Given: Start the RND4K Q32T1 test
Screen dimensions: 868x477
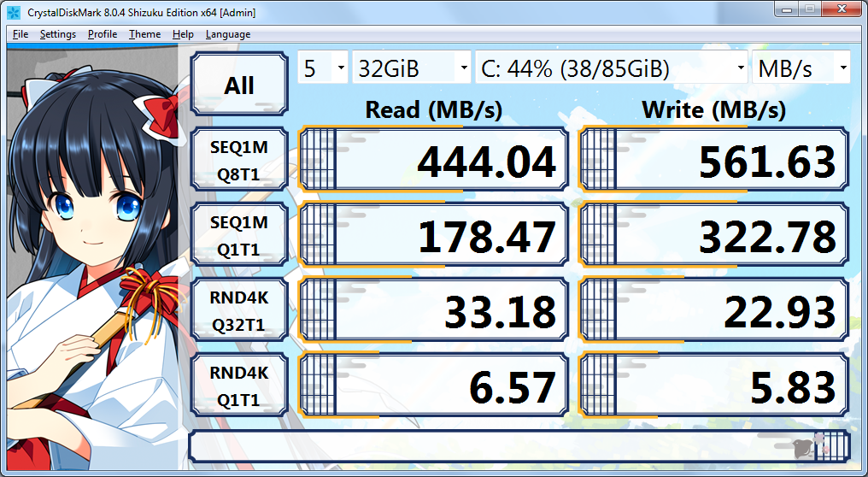Looking at the screenshot, I should pyautogui.click(x=239, y=310).
